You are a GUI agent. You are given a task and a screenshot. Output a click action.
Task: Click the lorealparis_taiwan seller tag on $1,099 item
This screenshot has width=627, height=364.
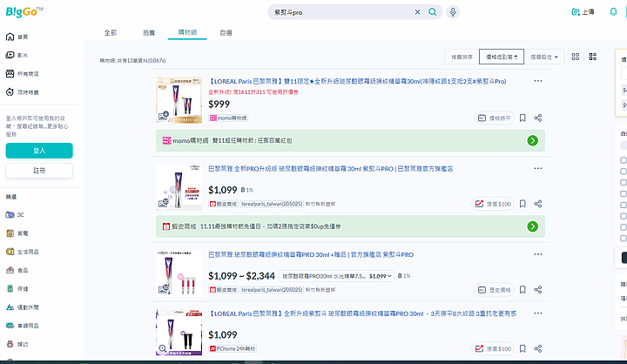pyautogui.click(x=272, y=204)
